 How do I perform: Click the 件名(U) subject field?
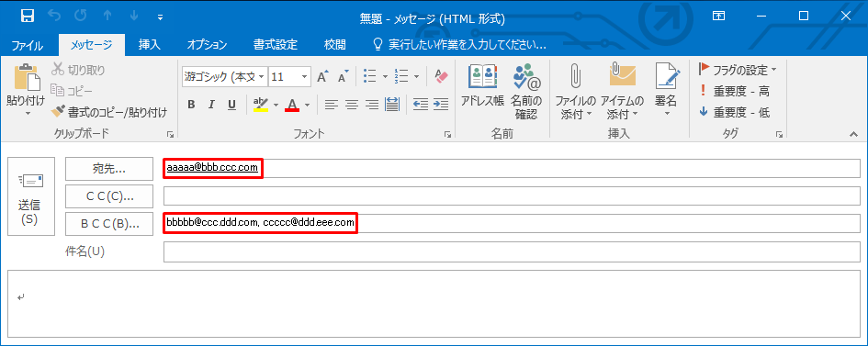pos(512,251)
